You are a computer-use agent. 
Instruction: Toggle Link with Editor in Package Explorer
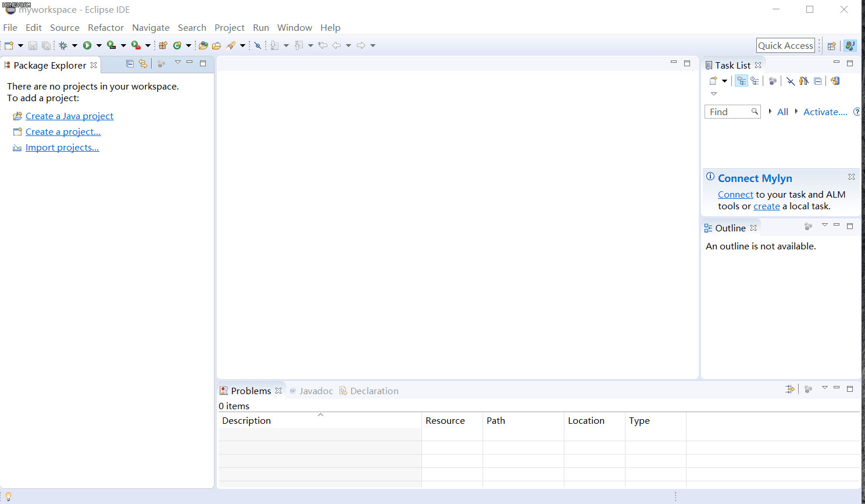143,64
